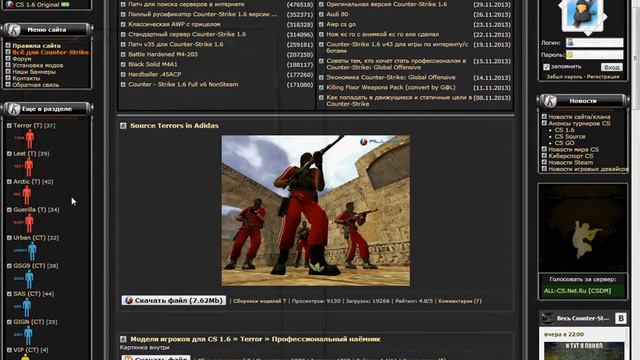This screenshot has height=360, width=640.
Task: Click the VK 'B' icon in the widget
Action: (x=620, y=318)
